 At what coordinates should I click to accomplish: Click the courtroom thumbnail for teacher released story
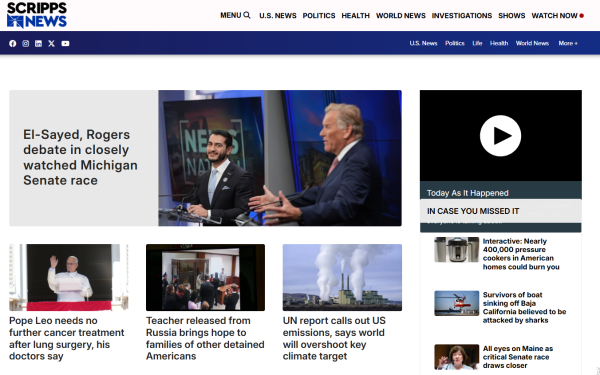point(205,277)
